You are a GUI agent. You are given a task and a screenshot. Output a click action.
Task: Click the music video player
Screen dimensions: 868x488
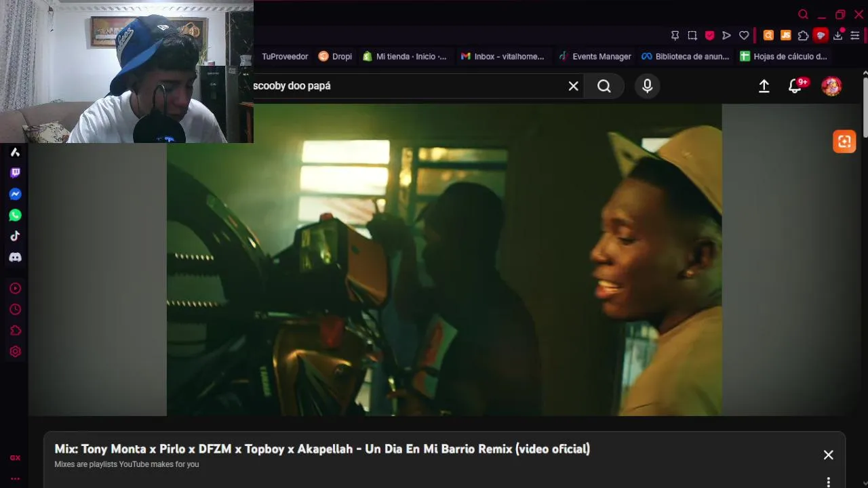(444, 260)
